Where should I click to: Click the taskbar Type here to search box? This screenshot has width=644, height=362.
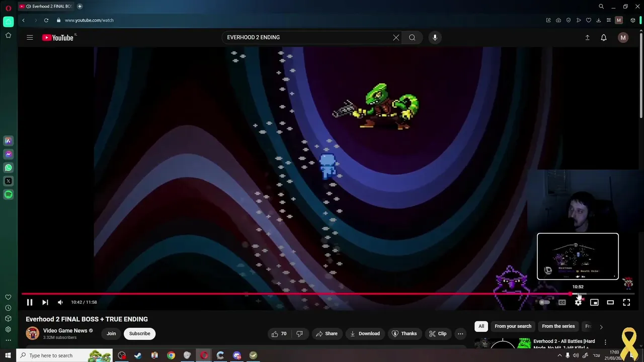click(65, 355)
